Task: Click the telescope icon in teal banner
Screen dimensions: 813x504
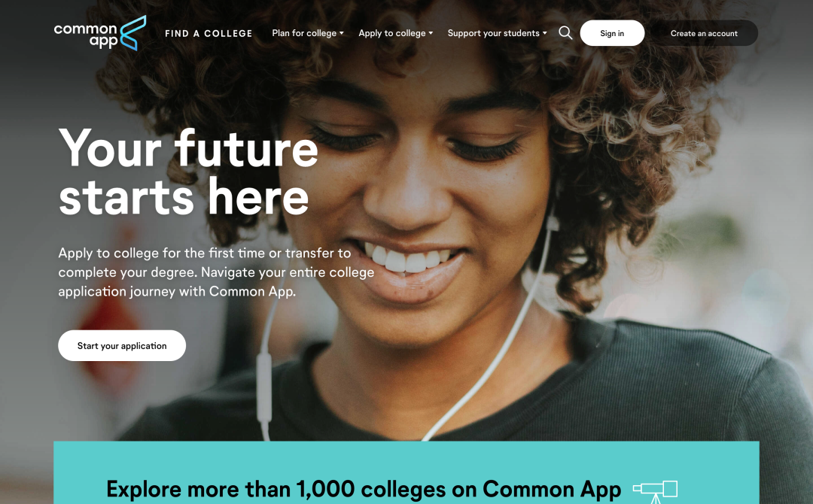Action: (656, 491)
